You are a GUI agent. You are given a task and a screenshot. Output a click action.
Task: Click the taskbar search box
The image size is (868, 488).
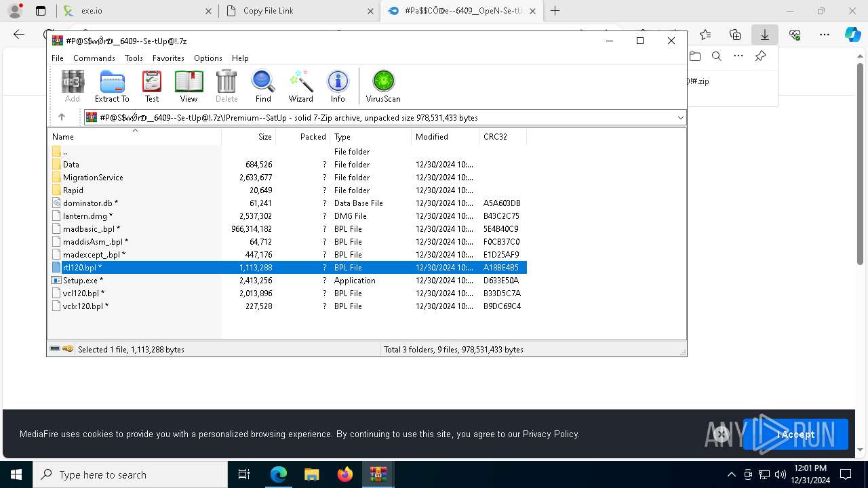tap(130, 474)
